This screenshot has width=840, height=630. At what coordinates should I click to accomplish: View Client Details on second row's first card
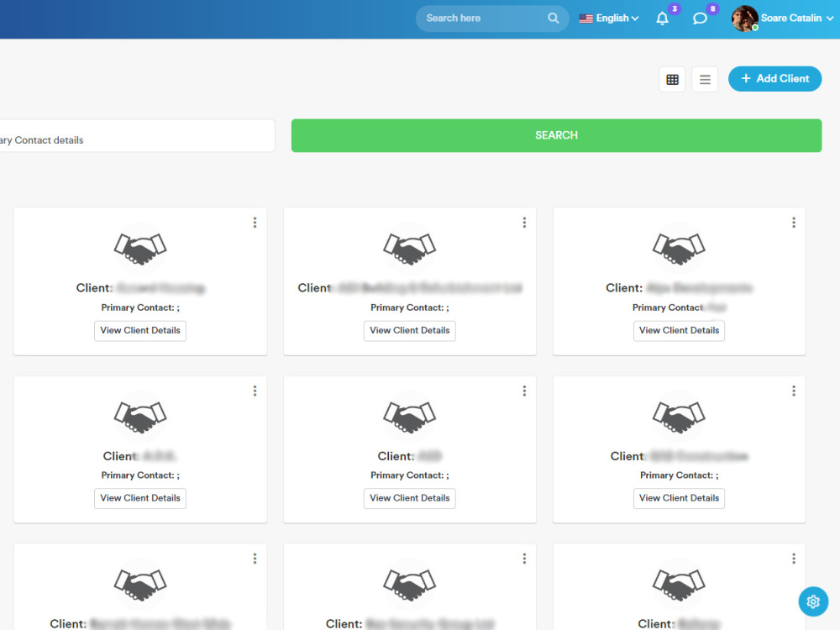[x=140, y=498]
